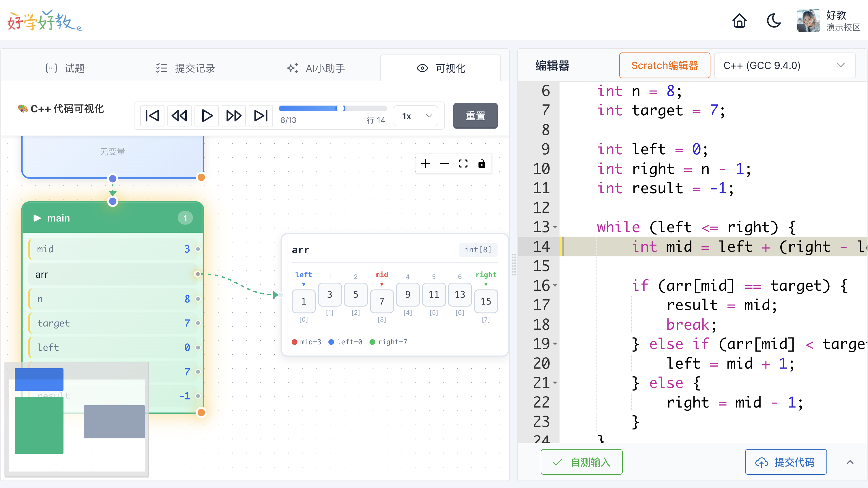Click the step-forward icon

pos(233,116)
